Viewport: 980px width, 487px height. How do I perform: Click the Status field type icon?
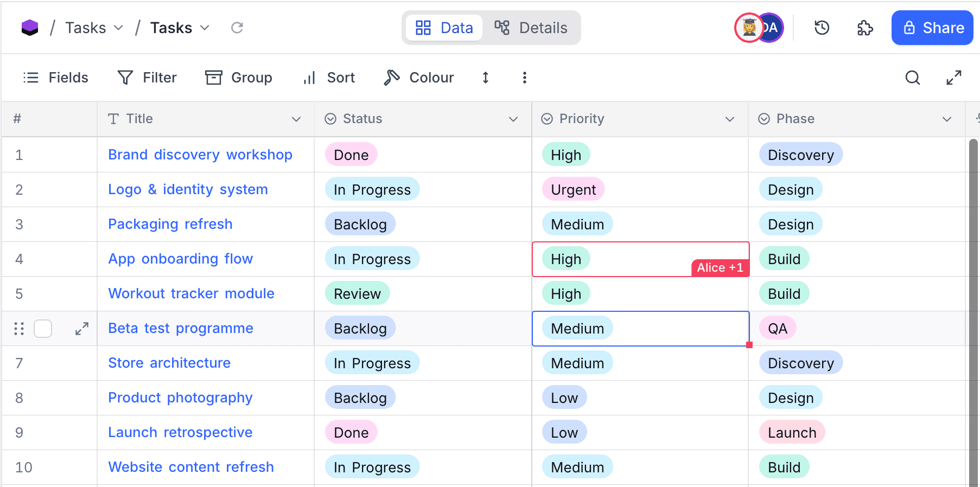[x=330, y=119]
